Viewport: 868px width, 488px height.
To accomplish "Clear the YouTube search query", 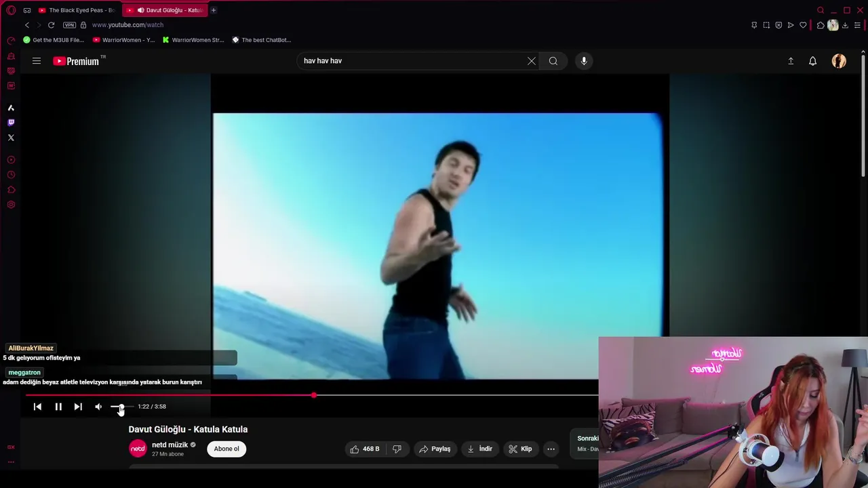I will (532, 61).
